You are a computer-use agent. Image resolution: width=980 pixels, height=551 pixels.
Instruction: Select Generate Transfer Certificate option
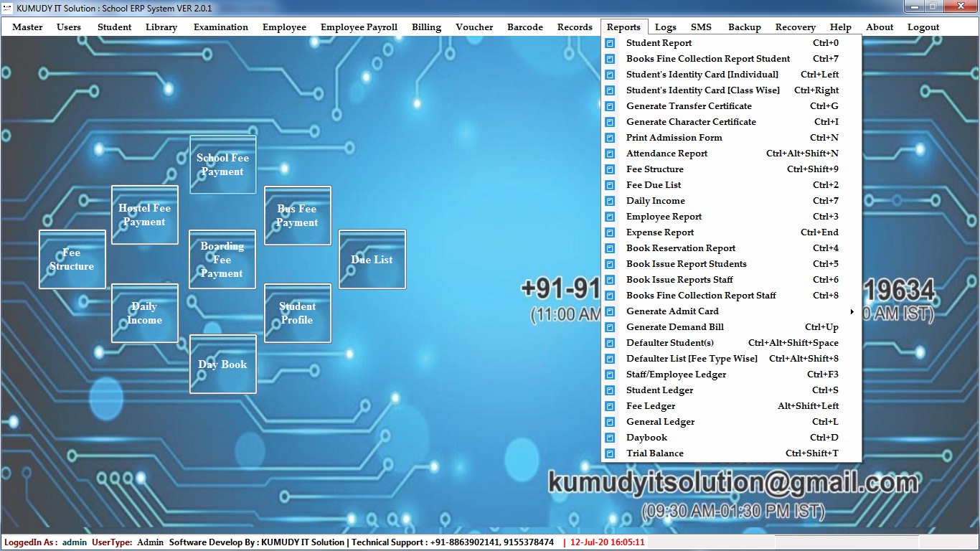tap(689, 106)
